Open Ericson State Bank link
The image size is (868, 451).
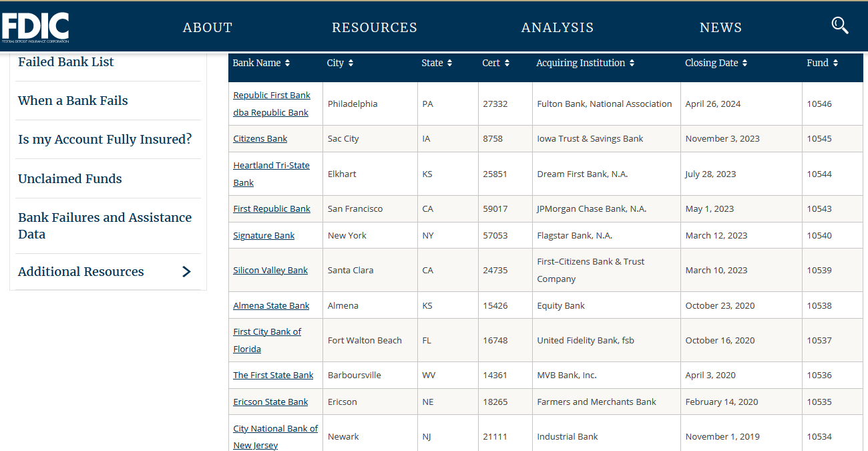point(270,402)
